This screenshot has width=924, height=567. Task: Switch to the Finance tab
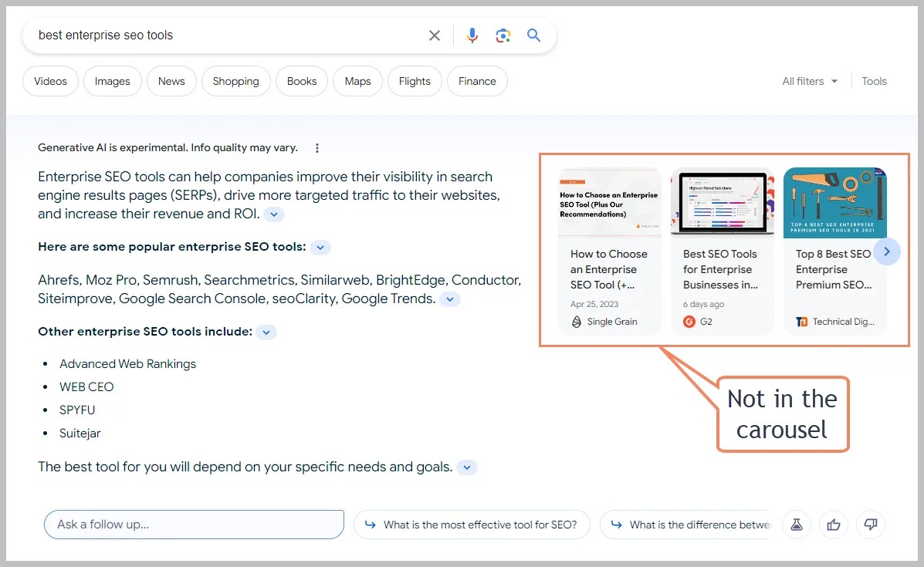click(477, 81)
